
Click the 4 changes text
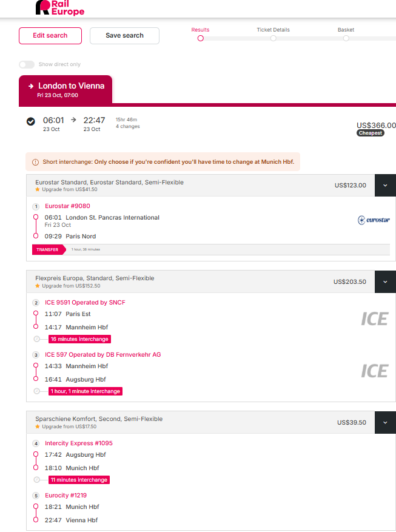point(128,126)
